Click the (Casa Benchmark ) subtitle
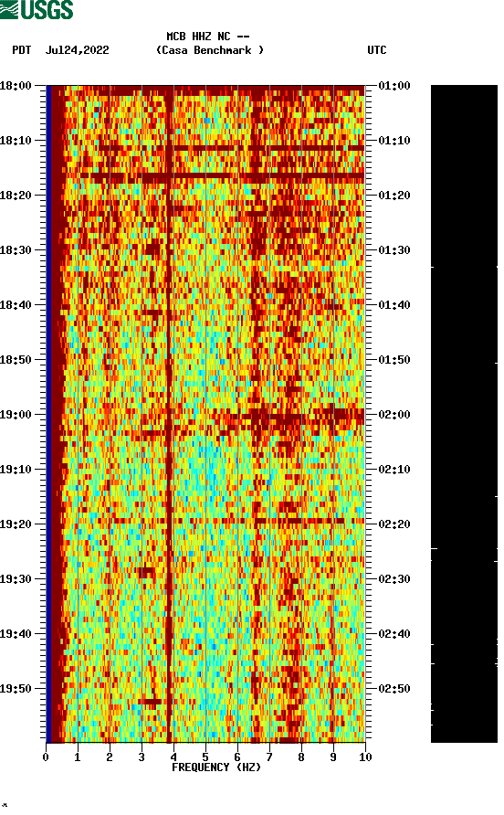Image resolution: width=504 pixels, height=815 pixels. point(210,50)
